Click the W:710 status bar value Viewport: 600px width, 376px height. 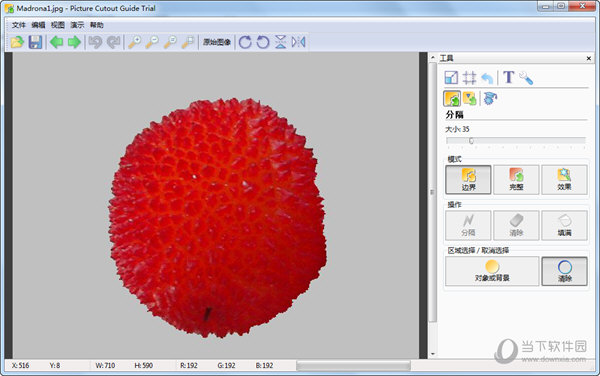105,366
